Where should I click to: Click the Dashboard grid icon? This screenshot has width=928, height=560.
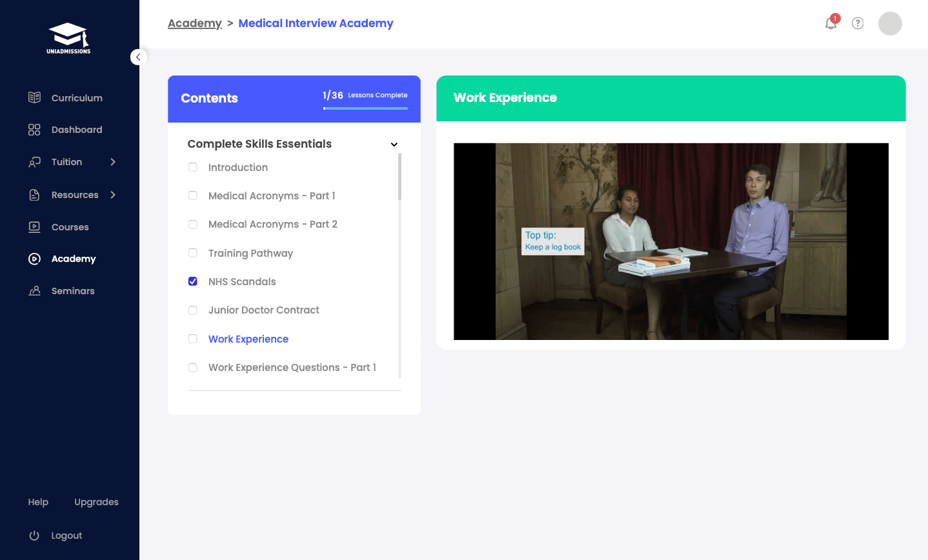(x=34, y=130)
